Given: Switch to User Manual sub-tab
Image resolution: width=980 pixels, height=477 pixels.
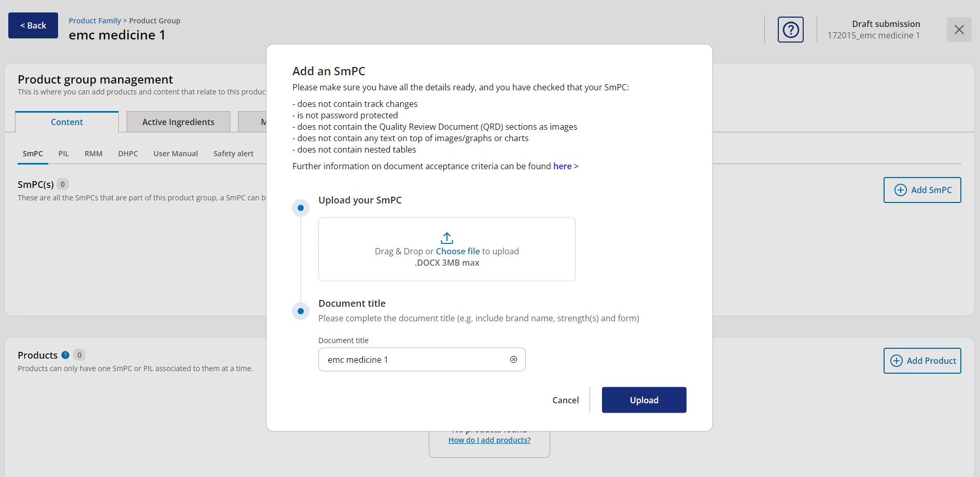Looking at the screenshot, I should 176,154.
